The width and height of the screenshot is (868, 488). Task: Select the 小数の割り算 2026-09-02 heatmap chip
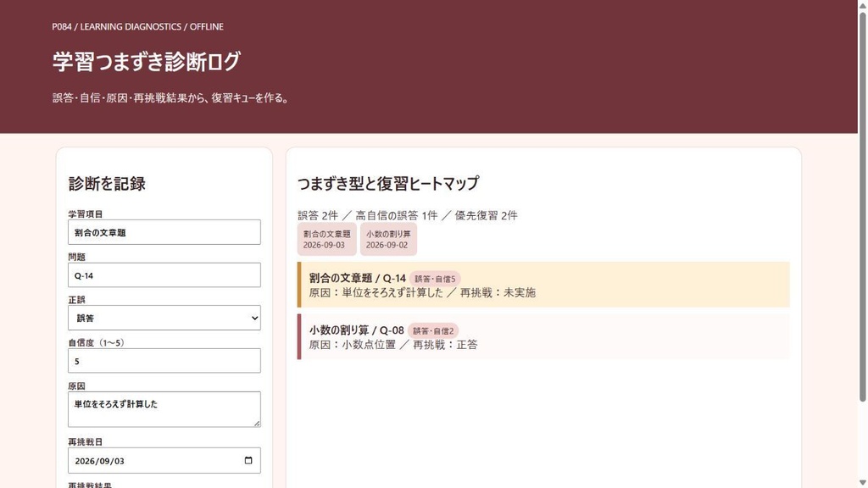[388, 239]
